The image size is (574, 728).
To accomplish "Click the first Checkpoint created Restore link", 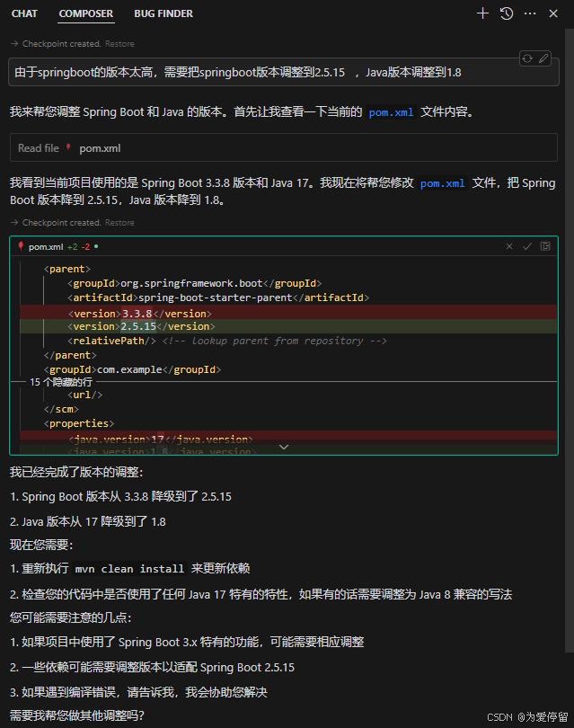I will (x=119, y=44).
